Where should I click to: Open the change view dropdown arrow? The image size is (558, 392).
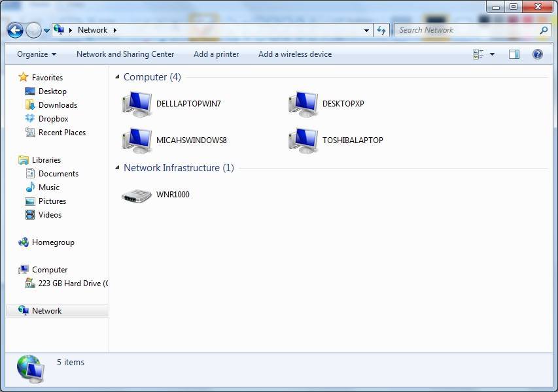pos(492,54)
